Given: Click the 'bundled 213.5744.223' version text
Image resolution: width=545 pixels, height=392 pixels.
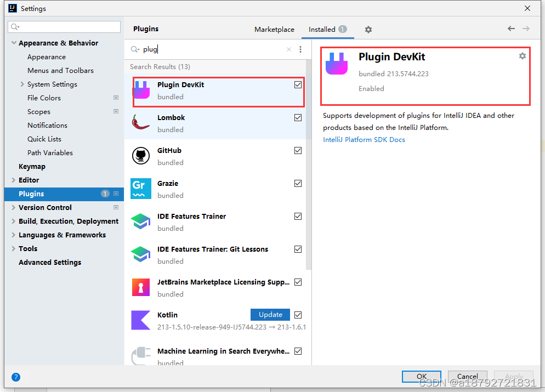Looking at the screenshot, I should coord(394,73).
